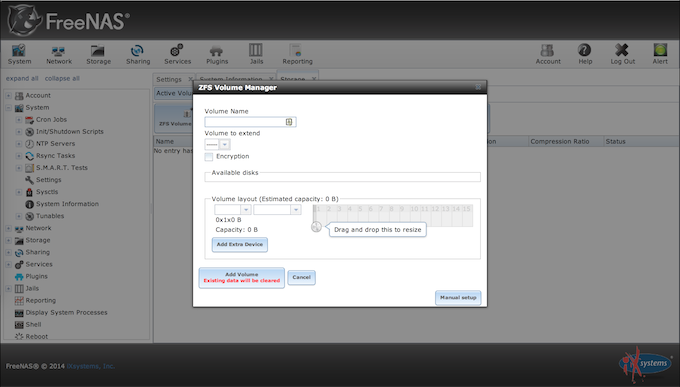Switch to the System Information tab
The image size is (680, 387).
tap(231, 79)
